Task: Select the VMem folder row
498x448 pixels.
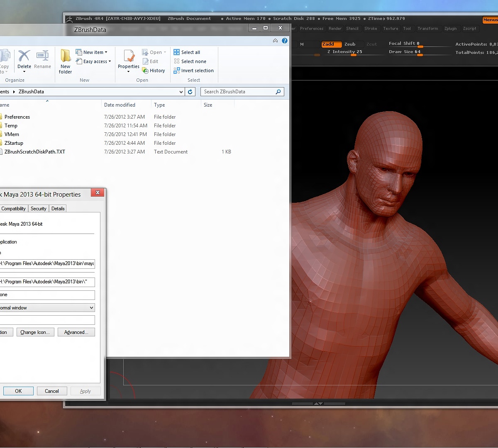Action: click(117, 134)
